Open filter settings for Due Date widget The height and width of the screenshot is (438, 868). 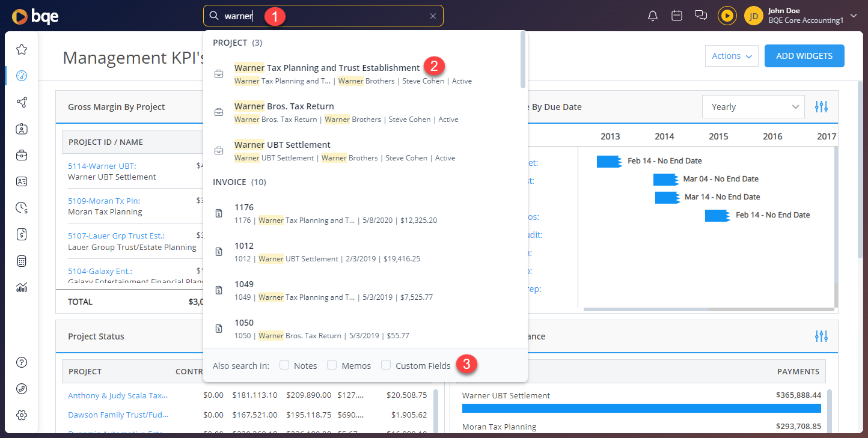822,107
